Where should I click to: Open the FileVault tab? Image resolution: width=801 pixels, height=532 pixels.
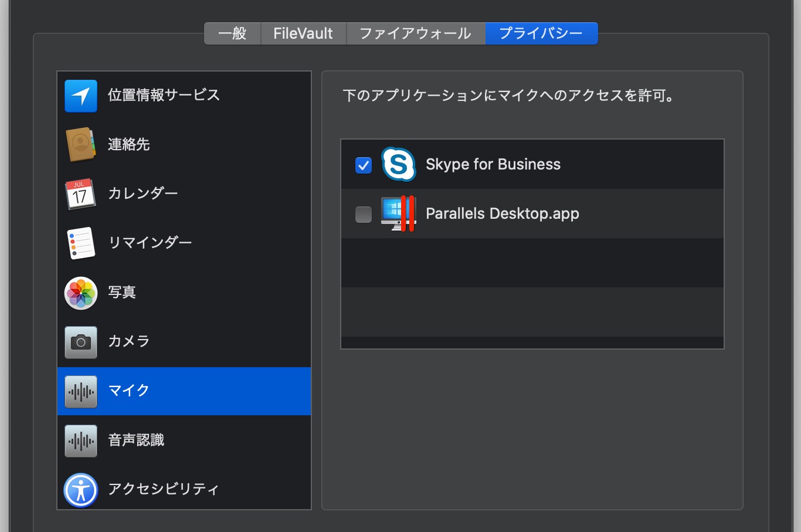point(303,33)
